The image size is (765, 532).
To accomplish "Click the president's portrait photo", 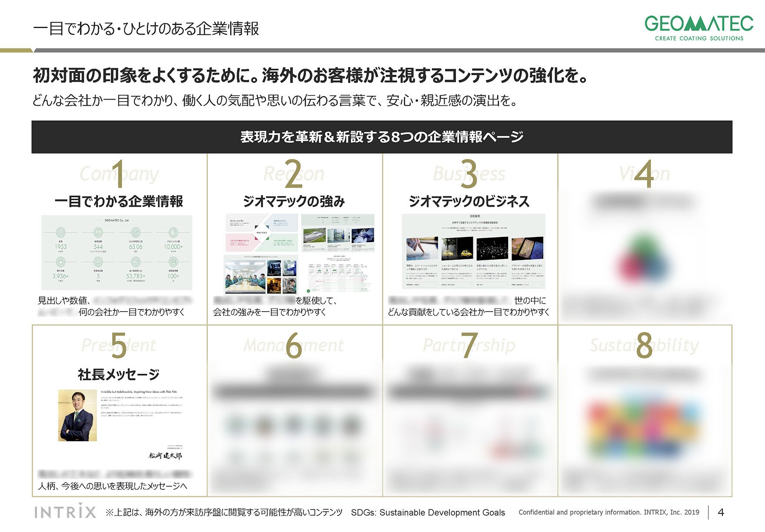I will [x=77, y=415].
